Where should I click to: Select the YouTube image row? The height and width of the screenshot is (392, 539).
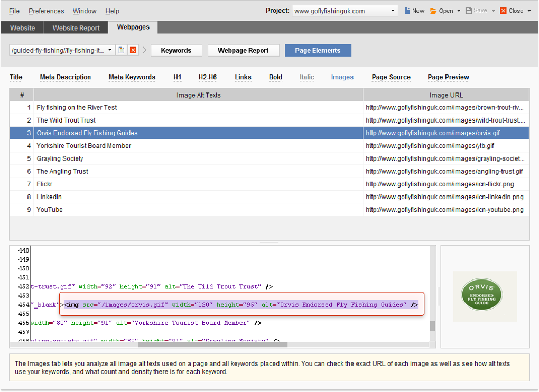pos(159,209)
